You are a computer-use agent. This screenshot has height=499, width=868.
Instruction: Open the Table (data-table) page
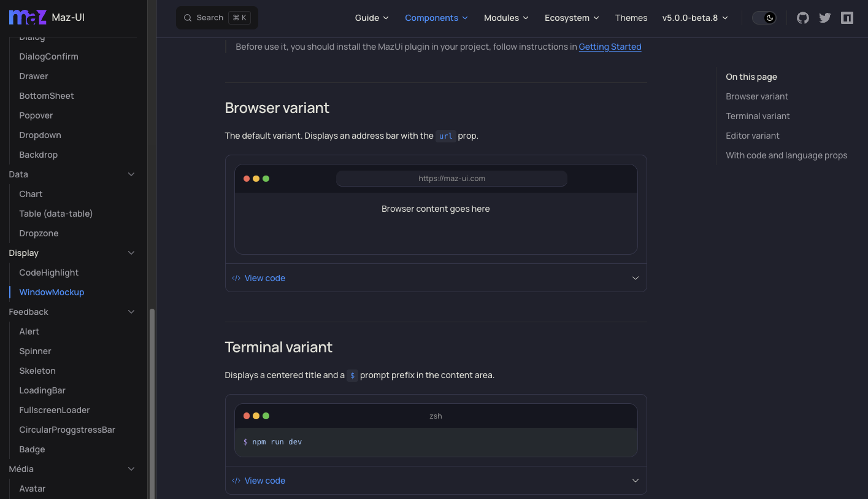(56, 214)
